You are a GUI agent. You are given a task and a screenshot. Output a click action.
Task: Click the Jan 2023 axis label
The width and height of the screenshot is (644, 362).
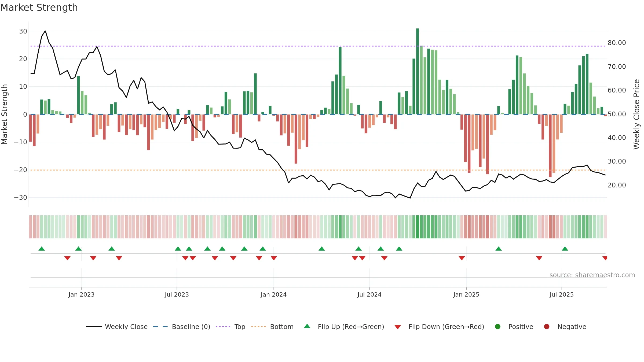82,294
